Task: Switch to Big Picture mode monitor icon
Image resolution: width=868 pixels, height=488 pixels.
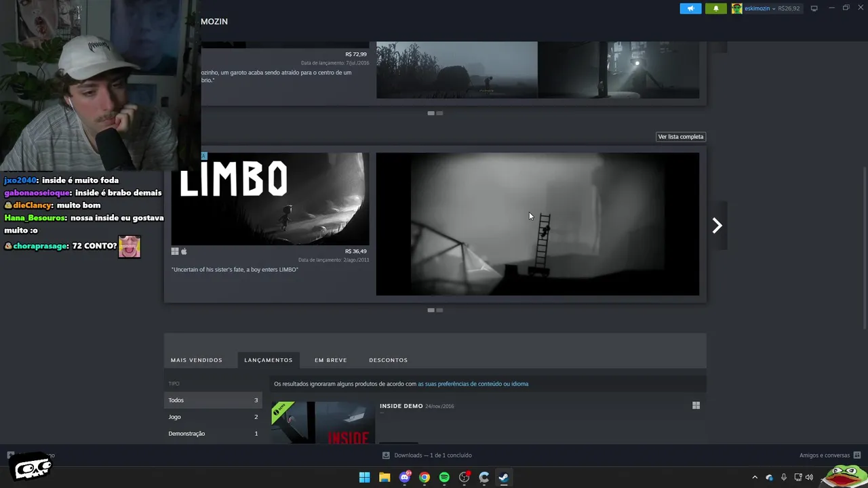Action: tap(814, 9)
